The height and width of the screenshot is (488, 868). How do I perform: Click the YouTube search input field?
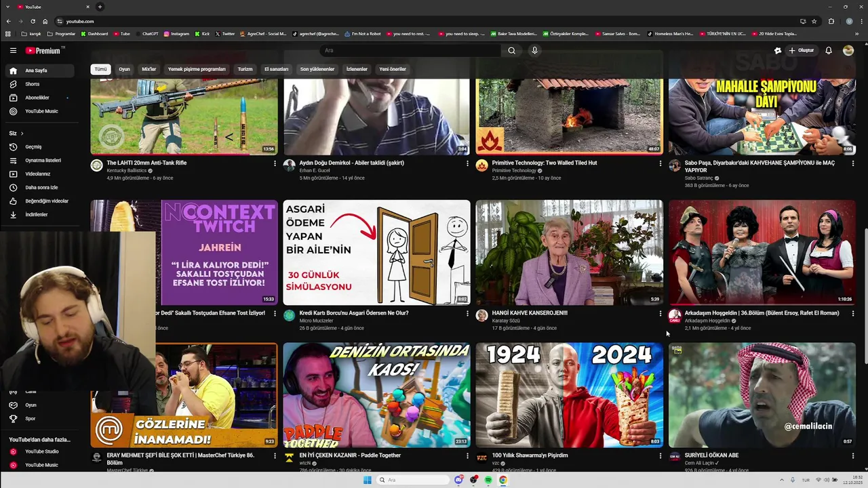click(x=410, y=50)
